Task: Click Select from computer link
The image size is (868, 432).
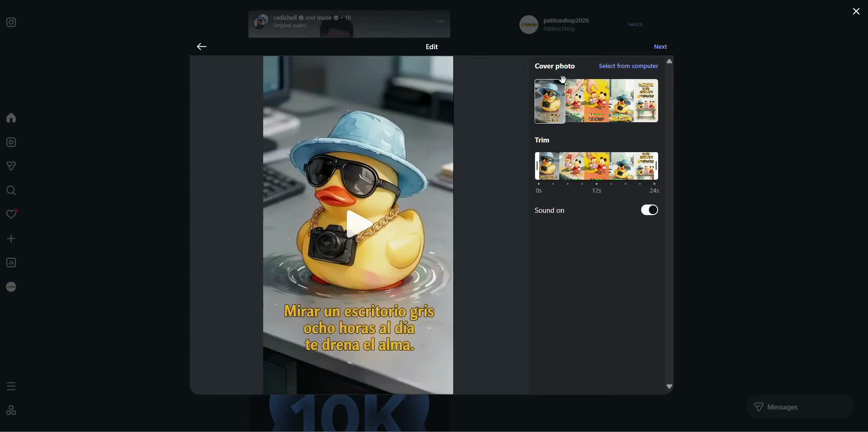Action: pos(628,66)
